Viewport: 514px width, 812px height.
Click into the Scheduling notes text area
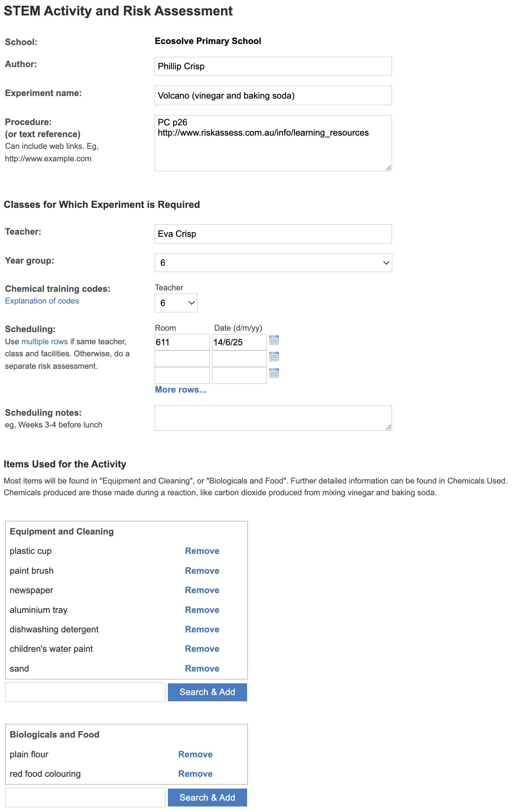point(273,418)
